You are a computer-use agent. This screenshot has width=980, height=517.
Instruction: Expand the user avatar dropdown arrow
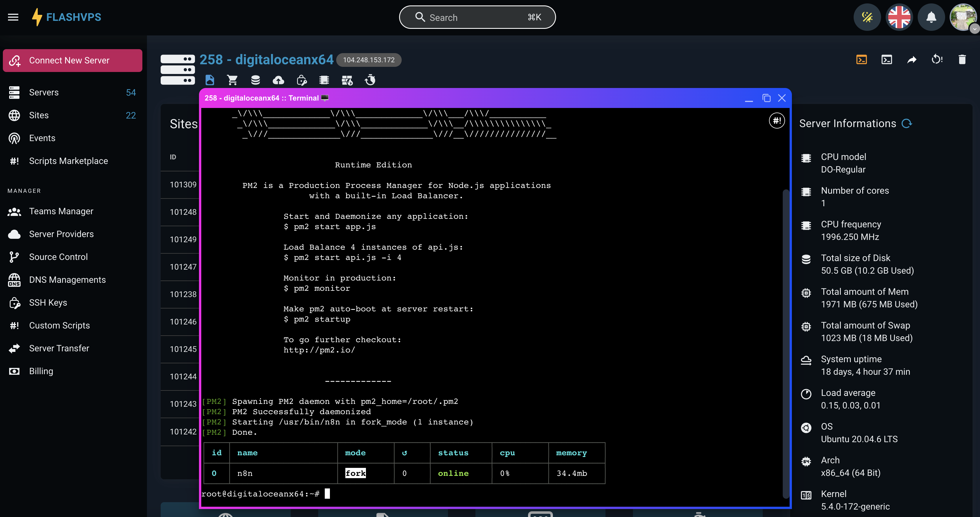tap(974, 29)
